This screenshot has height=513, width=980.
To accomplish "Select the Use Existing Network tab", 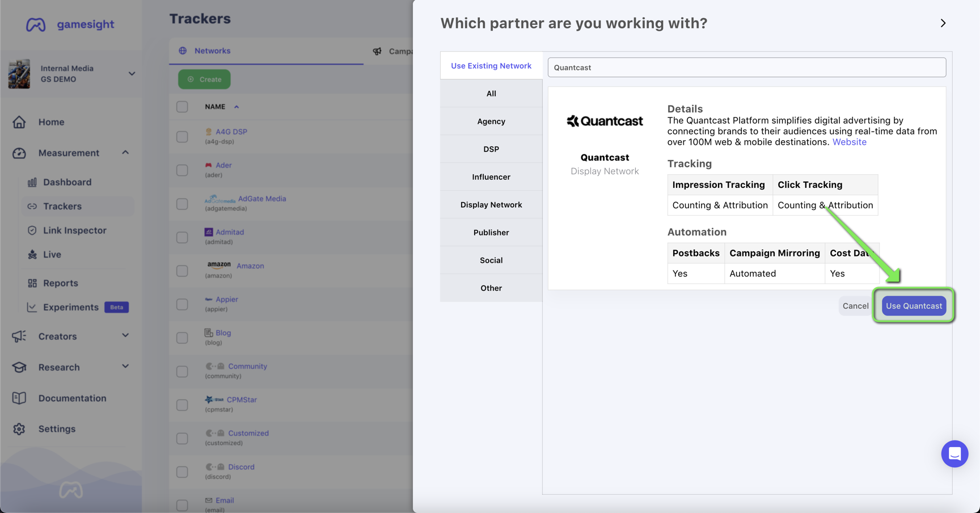I will point(491,66).
